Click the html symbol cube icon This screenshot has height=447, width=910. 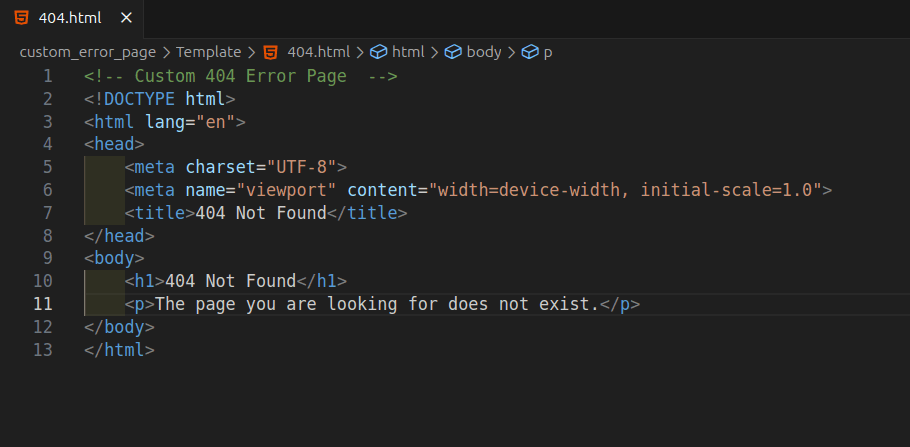point(378,52)
